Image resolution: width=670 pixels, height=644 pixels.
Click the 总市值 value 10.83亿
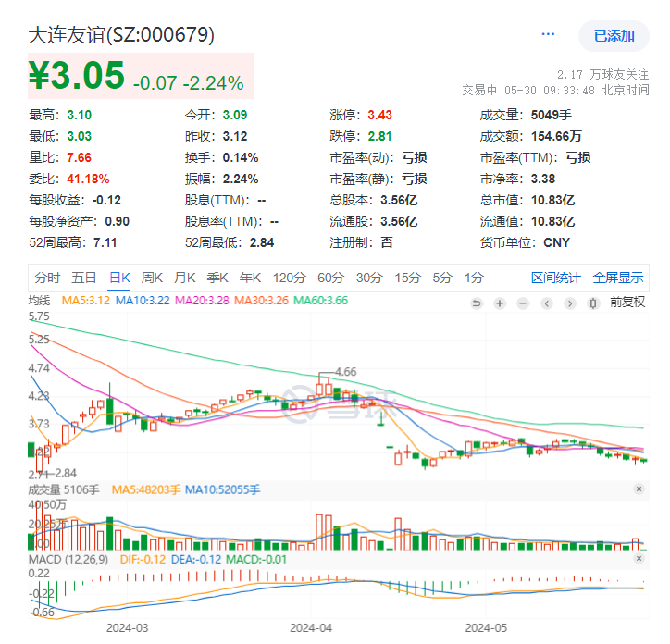click(x=552, y=201)
